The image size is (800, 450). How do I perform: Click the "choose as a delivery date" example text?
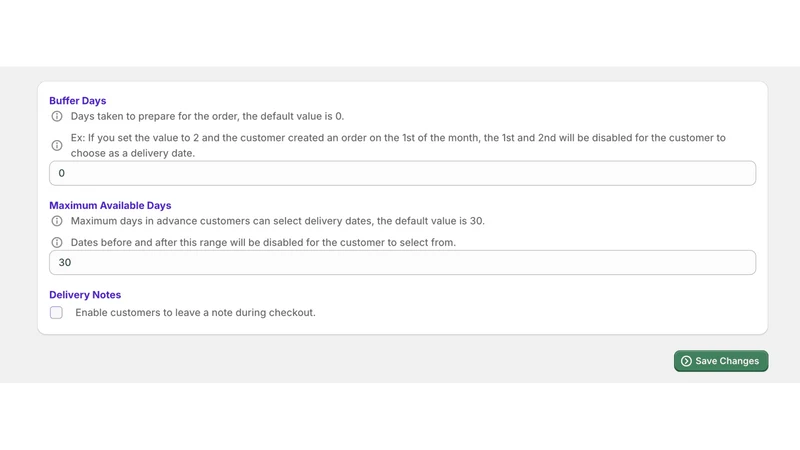pos(133,153)
